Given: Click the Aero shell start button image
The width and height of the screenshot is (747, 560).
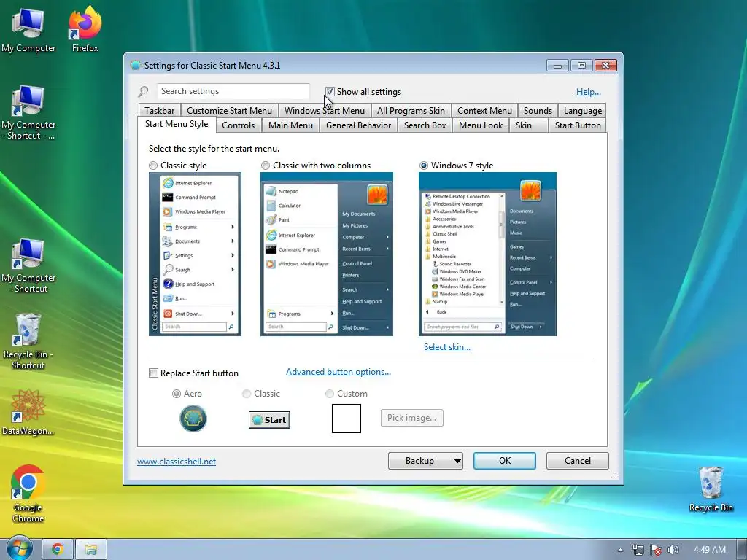Looking at the screenshot, I should 193,419.
